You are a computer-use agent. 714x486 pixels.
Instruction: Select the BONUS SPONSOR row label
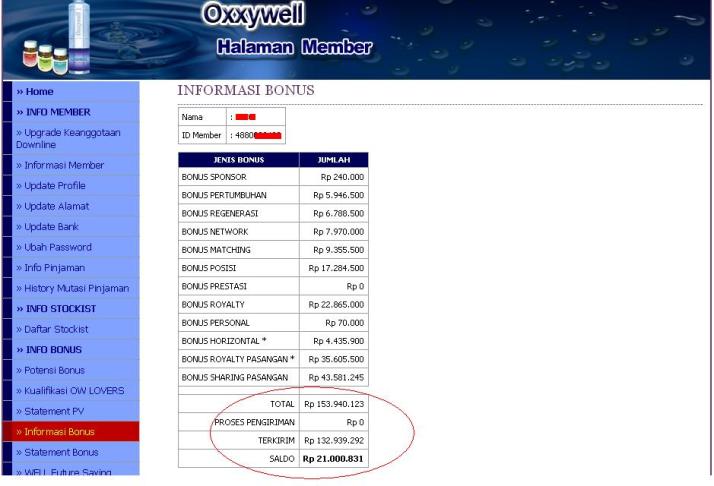point(214,177)
